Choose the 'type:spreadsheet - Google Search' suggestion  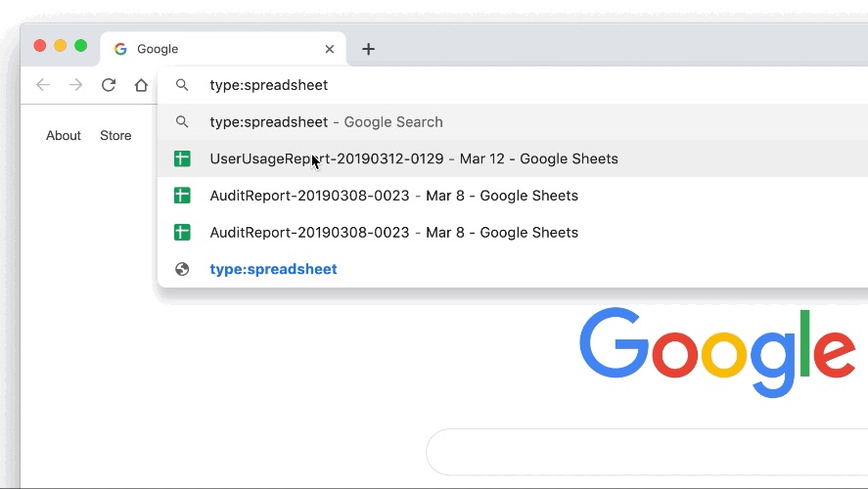[326, 122]
